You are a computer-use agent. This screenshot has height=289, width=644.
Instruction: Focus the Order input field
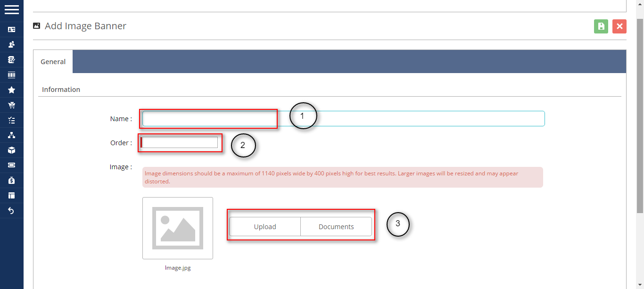tap(180, 142)
